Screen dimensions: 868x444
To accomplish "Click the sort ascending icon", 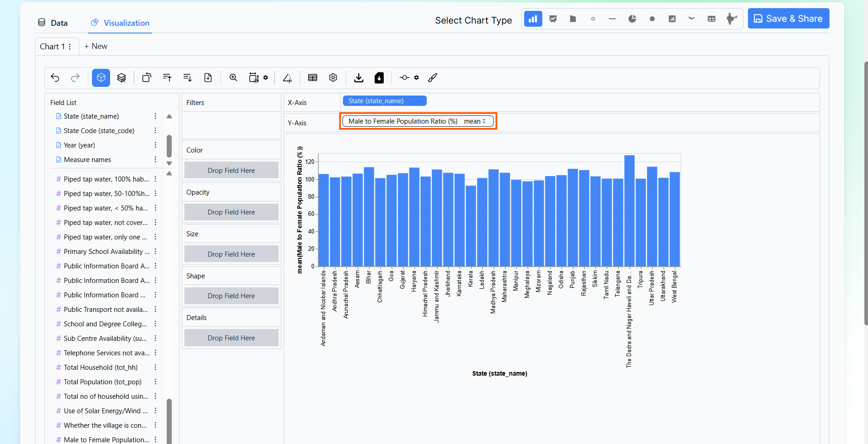I will pyautogui.click(x=167, y=78).
